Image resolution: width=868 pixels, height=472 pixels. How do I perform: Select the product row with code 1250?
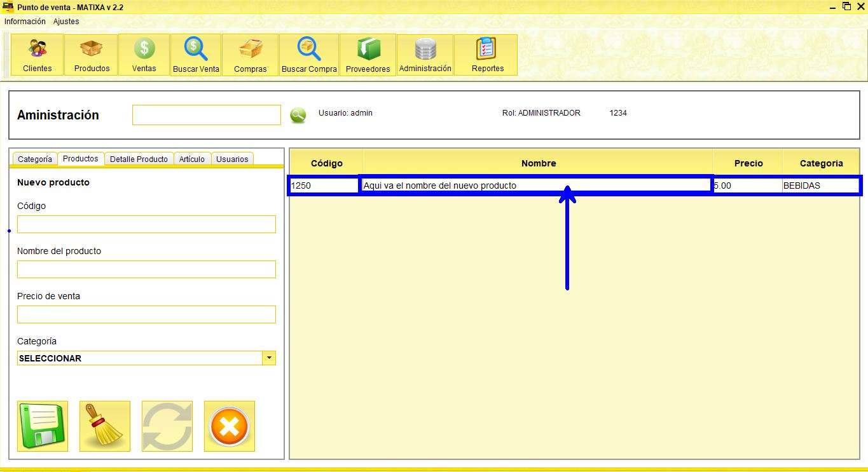pyautogui.click(x=445, y=185)
